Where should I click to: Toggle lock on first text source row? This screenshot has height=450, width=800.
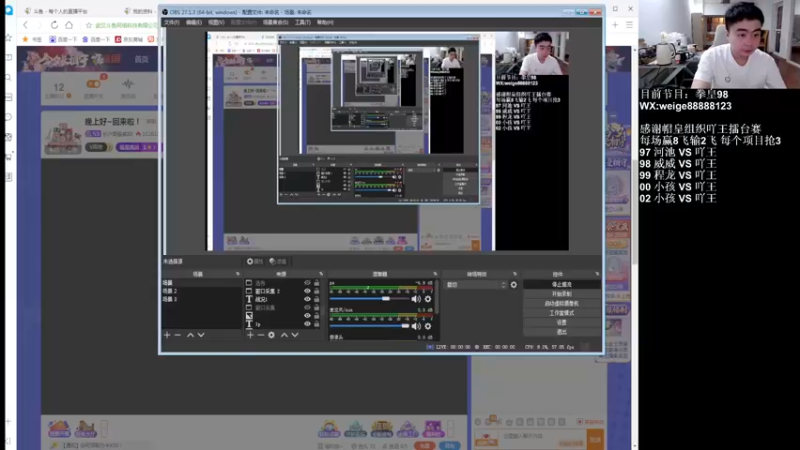[x=316, y=299]
